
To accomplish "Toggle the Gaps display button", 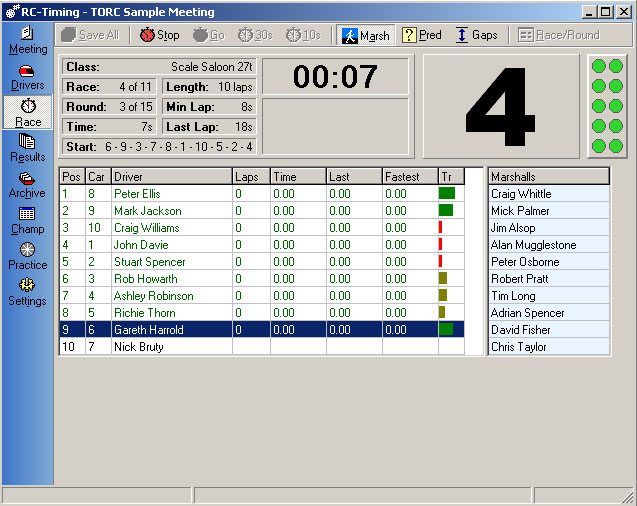I will click(x=476, y=35).
